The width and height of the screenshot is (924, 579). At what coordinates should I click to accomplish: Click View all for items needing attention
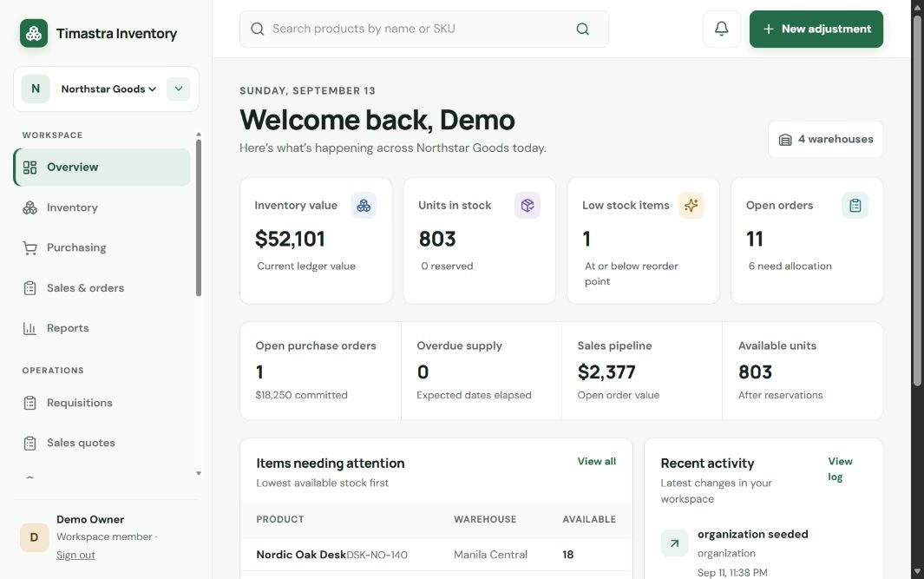pos(596,461)
